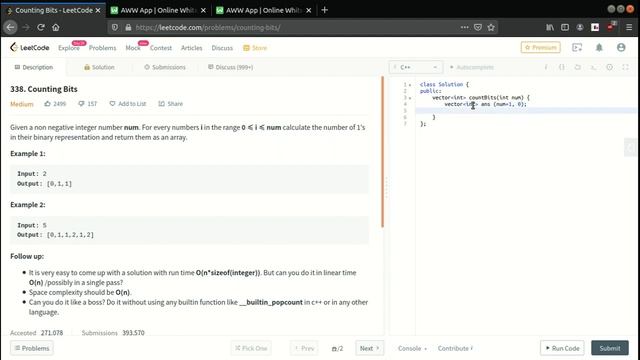This screenshot has width=640, height=360.
Task: Click Add to List
Action: 127,104
